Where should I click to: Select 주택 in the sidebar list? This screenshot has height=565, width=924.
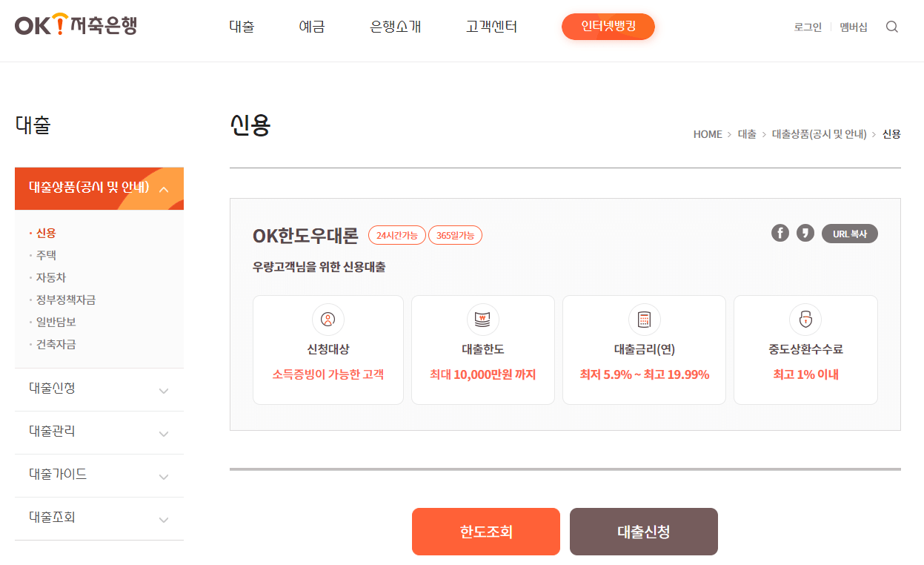[x=46, y=255]
